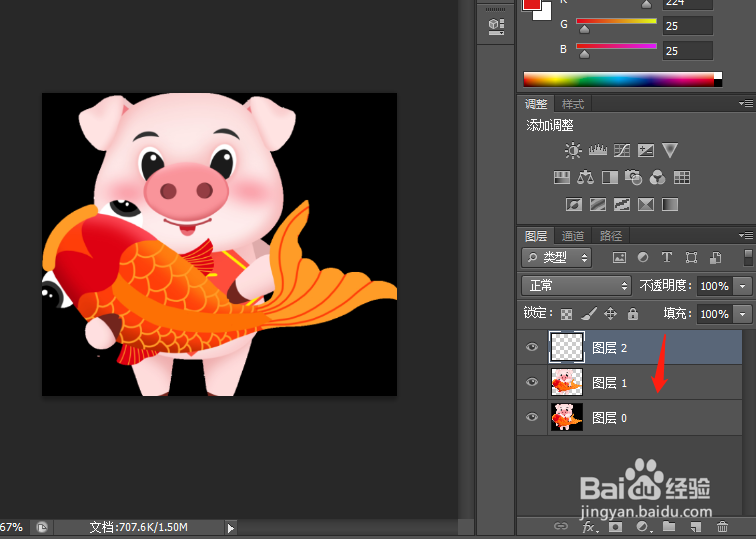This screenshot has width=756, height=539.
Task: Click the red foreground color swatch
Action: [x=532, y=4]
